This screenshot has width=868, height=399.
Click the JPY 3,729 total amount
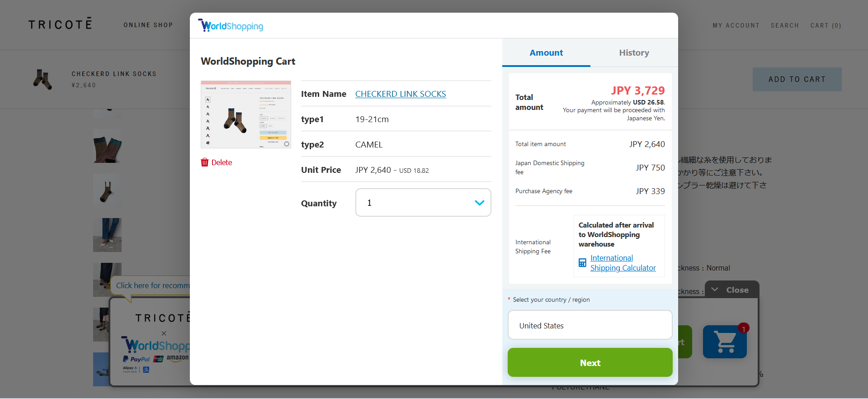638,90
